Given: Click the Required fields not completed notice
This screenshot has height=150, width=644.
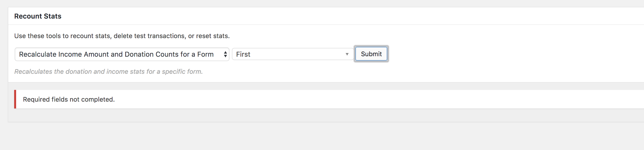Looking at the screenshot, I should 69,99.
